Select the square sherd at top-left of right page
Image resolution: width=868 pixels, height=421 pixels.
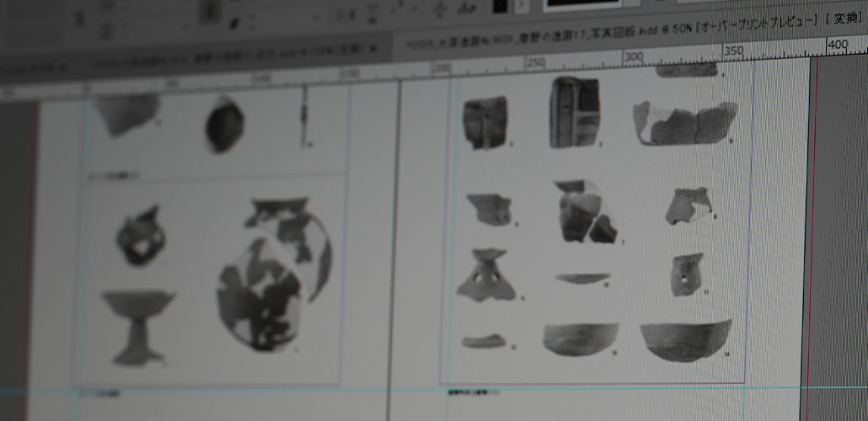tap(485, 122)
